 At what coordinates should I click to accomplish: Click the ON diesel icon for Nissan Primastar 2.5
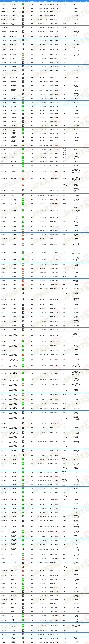point(23,78)
